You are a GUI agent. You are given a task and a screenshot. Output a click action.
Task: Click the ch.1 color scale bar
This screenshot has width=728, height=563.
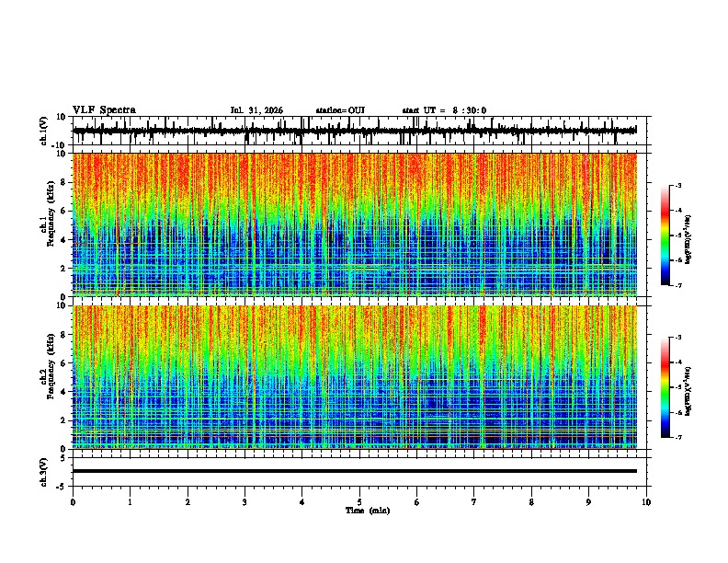pos(665,236)
